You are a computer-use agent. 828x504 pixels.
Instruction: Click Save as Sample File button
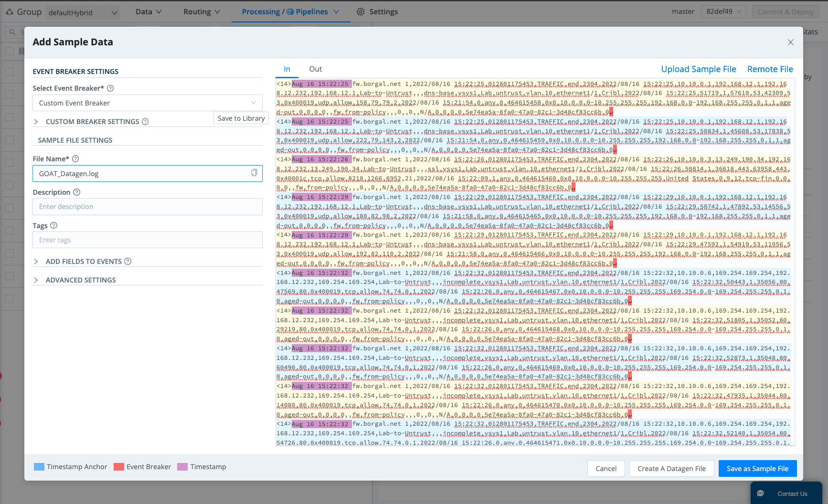pyautogui.click(x=757, y=469)
